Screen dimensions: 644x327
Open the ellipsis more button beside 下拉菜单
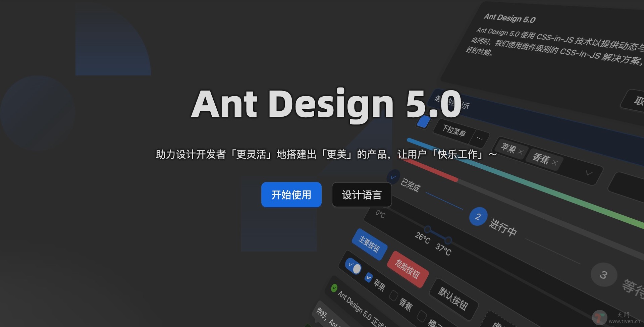[x=480, y=138]
